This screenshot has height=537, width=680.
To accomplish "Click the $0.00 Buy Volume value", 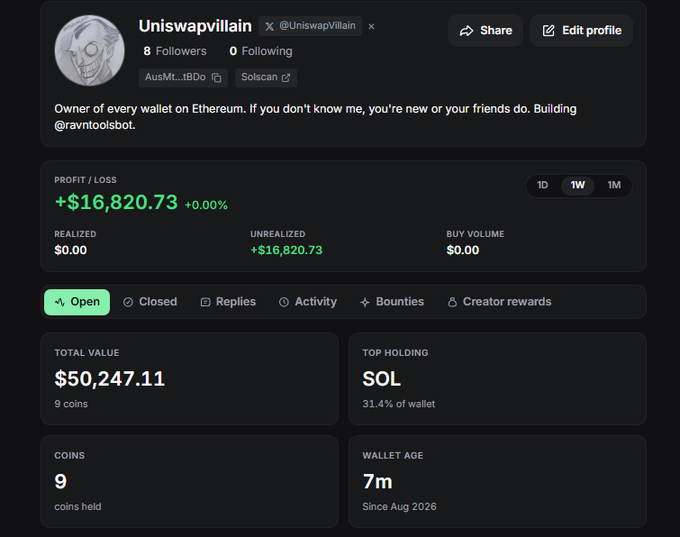I will [x=463, y=250].
